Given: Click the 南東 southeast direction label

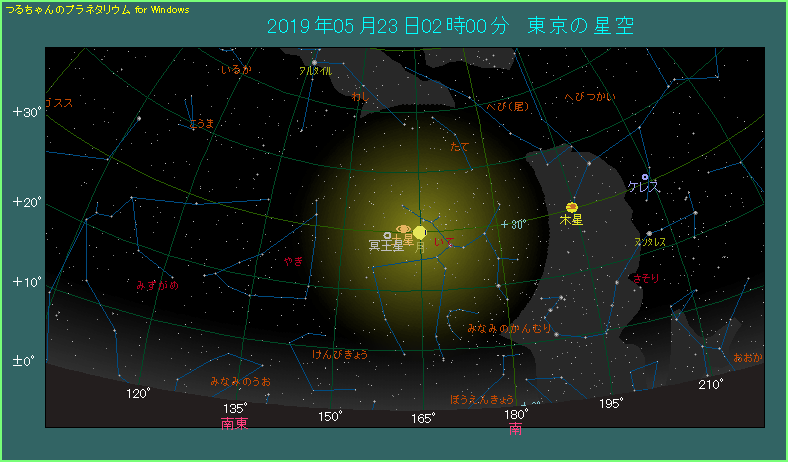Looking at the screenshot, I should (234, 424).
